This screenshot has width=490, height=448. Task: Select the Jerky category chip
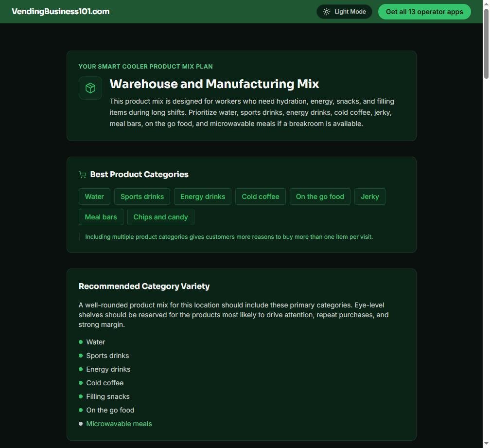point(370,197)
